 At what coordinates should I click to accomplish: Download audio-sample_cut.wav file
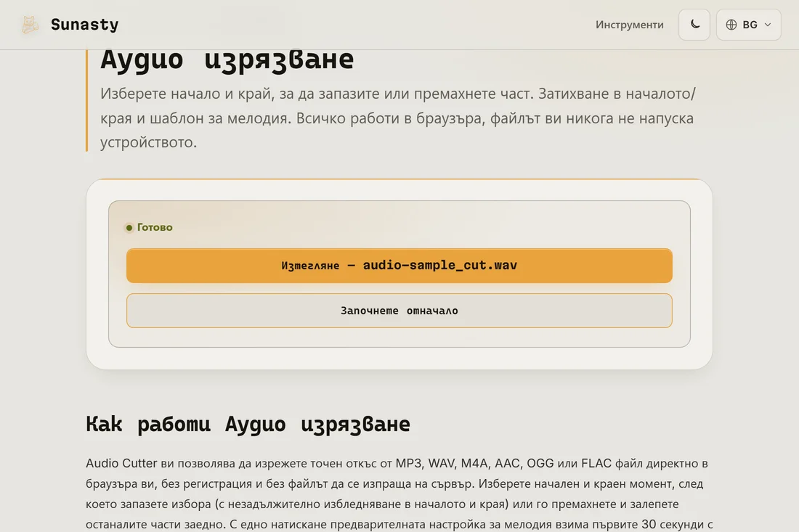pyautogui.click(x=399, y=265)
